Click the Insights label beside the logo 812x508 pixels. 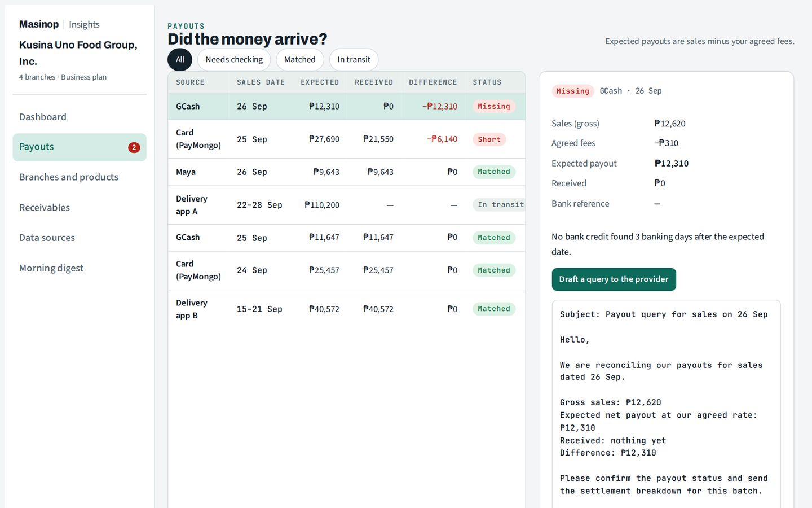pyautogui.click(x=84, y=24)
